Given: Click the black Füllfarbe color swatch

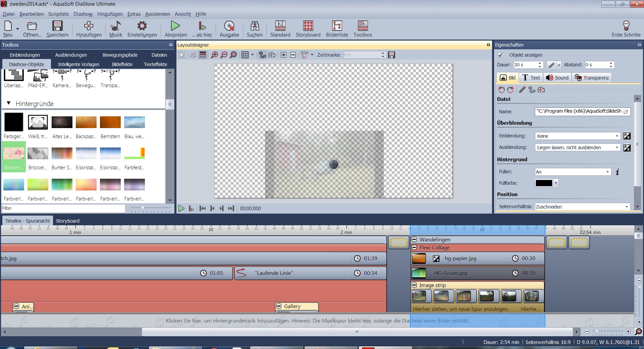Looking at the screenshot, I should 544,183.
